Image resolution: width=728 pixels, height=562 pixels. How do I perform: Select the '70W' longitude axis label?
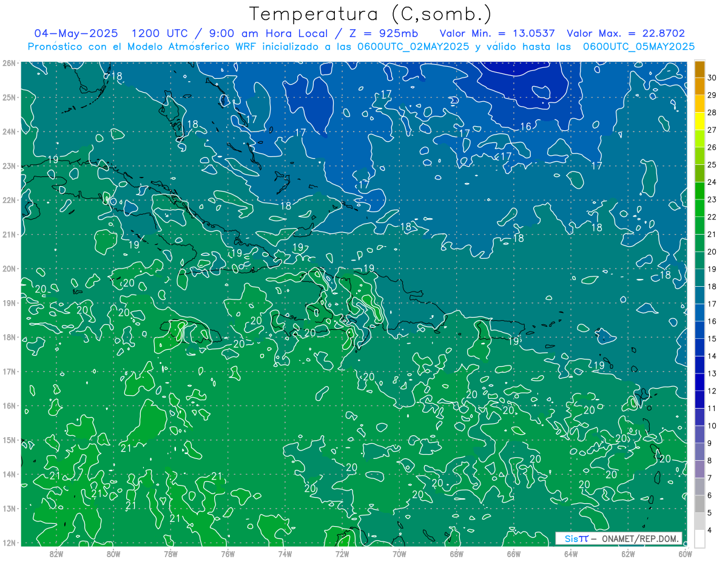[399, 554]
